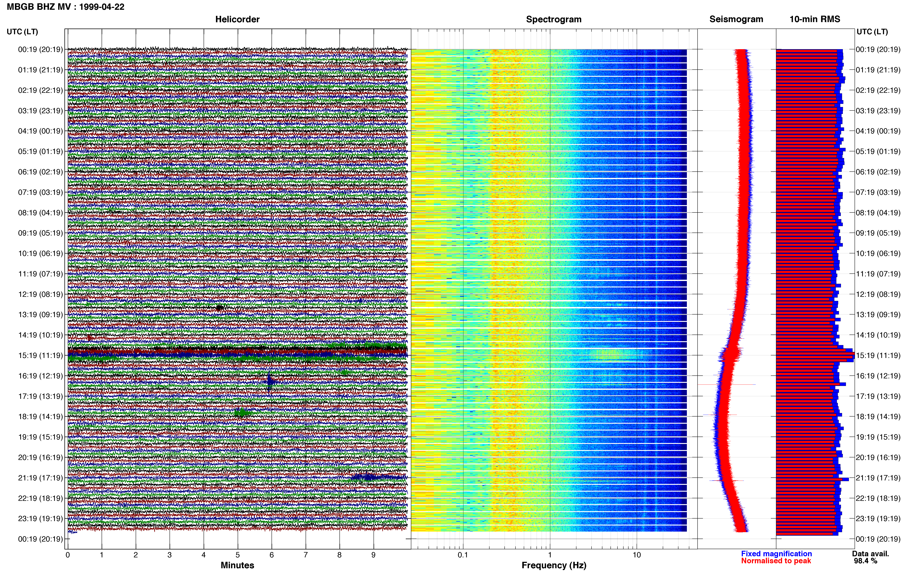Click right time label 15:19 (11:19)
This screenshot has height=578, width=924.
pyautogui.click(x=878, y=356)
